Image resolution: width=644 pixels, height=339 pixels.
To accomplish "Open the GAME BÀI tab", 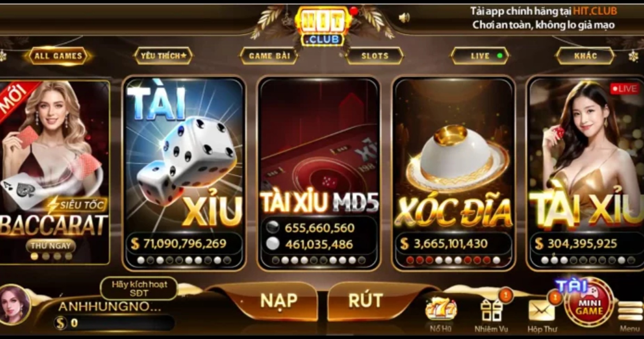I will tap(269, 56).
